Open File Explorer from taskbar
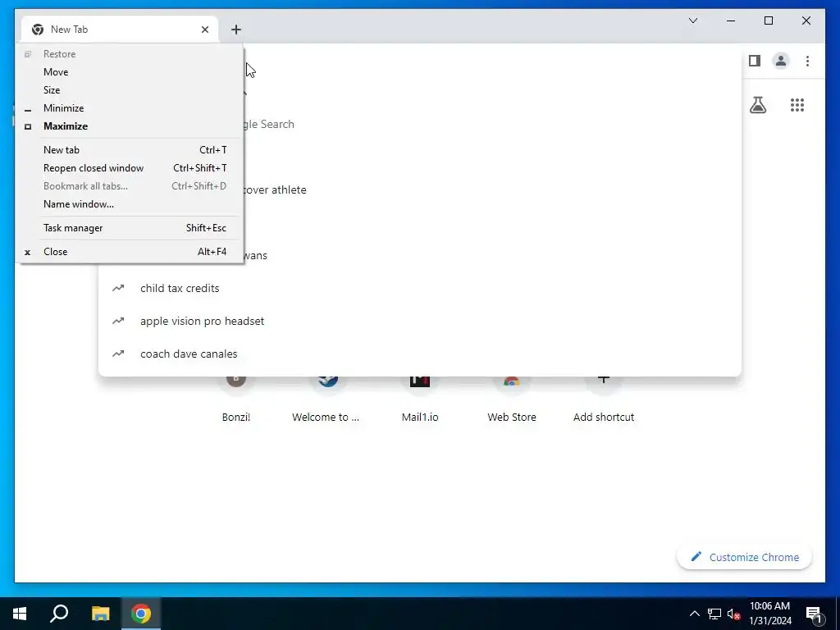This screenshot has height=630, width=840. 100,614
